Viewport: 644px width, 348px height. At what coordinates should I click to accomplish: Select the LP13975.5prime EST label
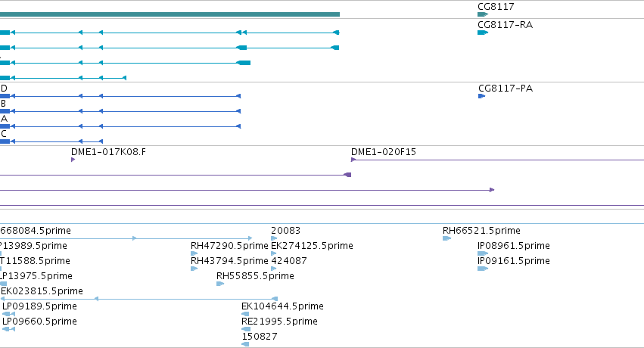point(36,276)
